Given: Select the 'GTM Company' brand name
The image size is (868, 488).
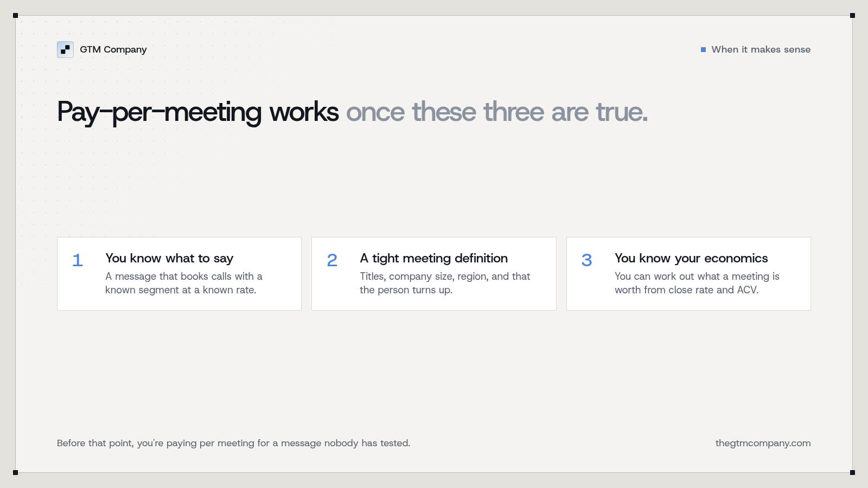Looking at the screenshot, I should click(113, 49).
